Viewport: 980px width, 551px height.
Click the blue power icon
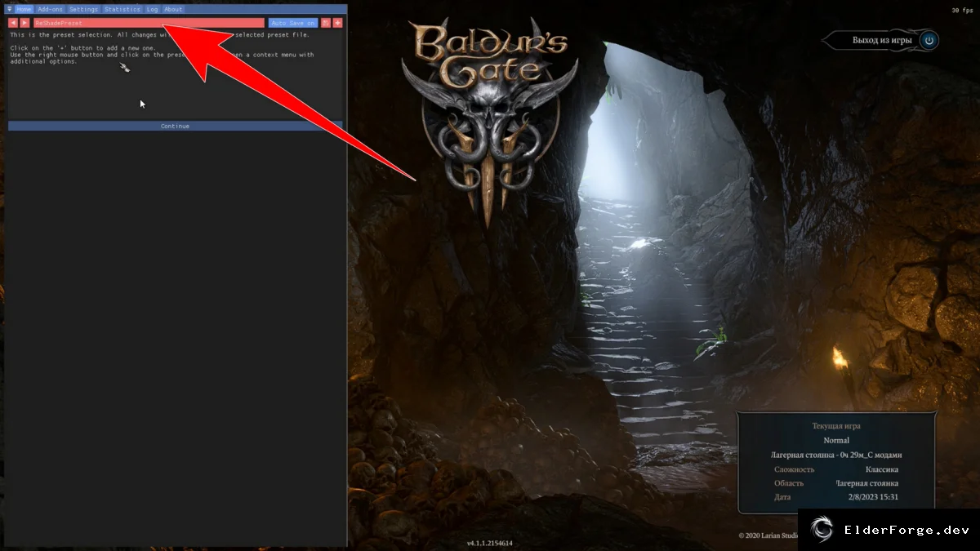pyautogui.click(x=929, y=40)
